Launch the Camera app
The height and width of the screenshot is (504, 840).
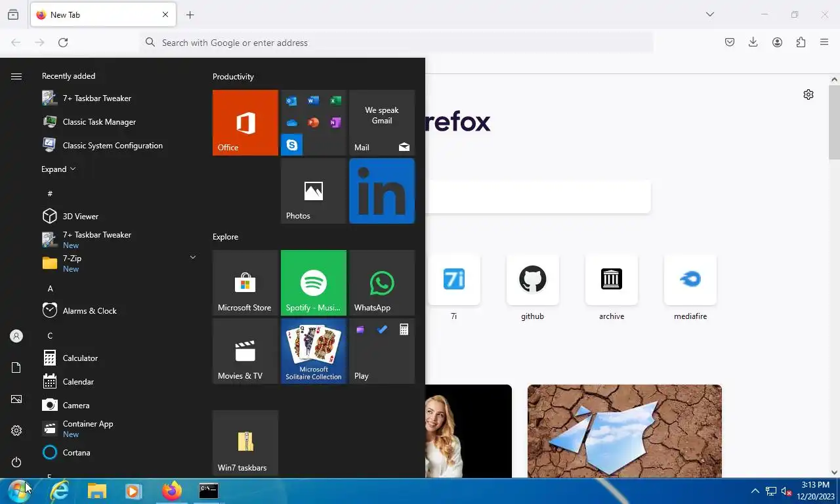coord(119,405)
